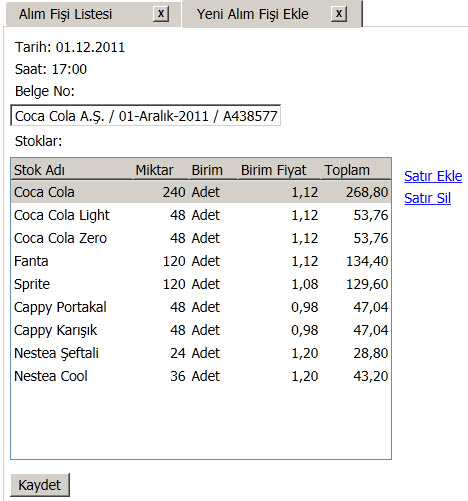Select the Sprite stock row
Screen dimensions: 468x501
[201, 284]
